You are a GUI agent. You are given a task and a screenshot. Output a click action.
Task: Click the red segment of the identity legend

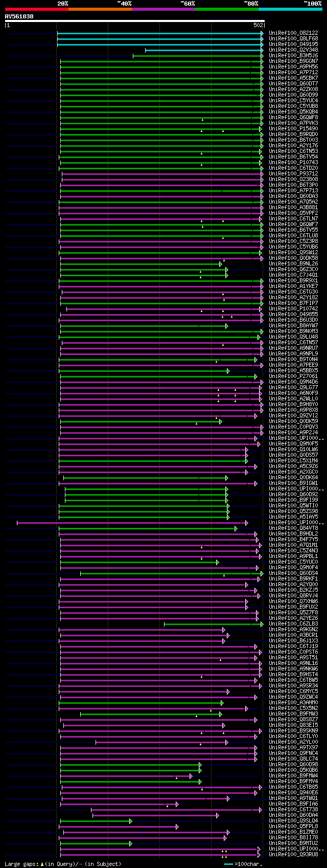[x=36, y=9]
